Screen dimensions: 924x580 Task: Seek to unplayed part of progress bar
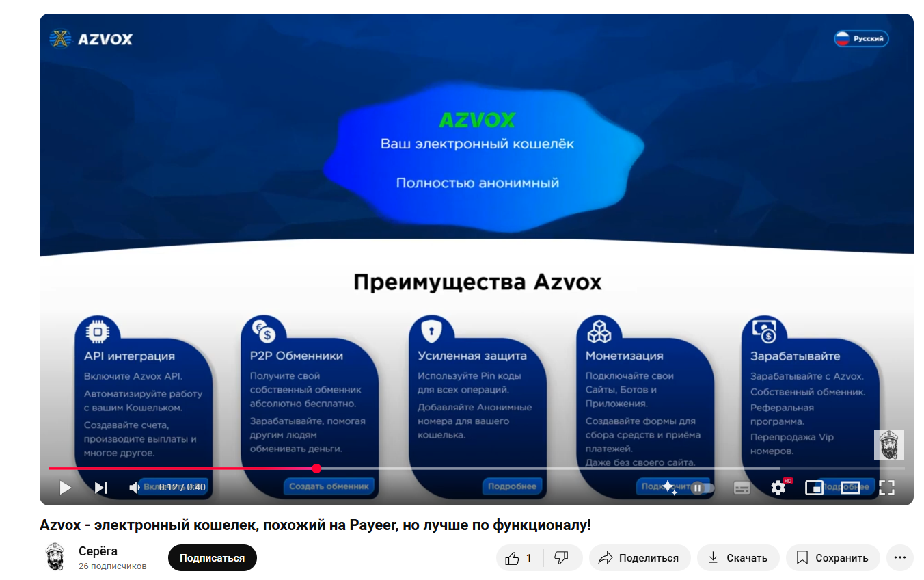(612, 469)
